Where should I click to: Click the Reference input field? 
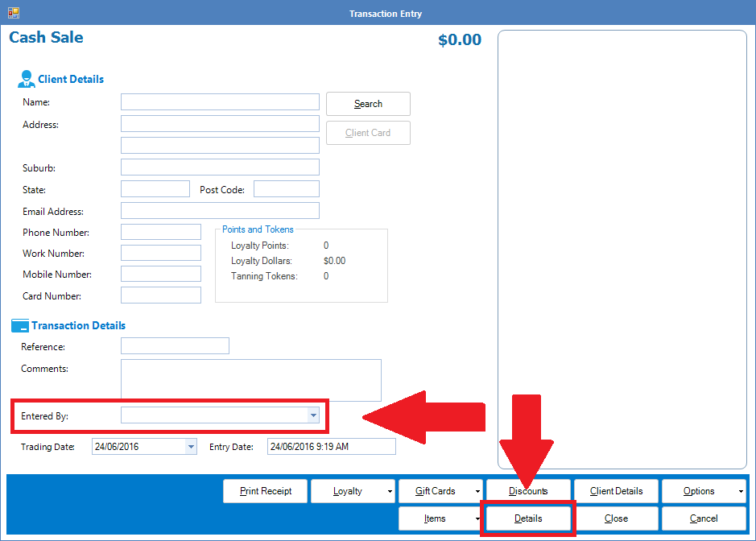click(175, 346)
